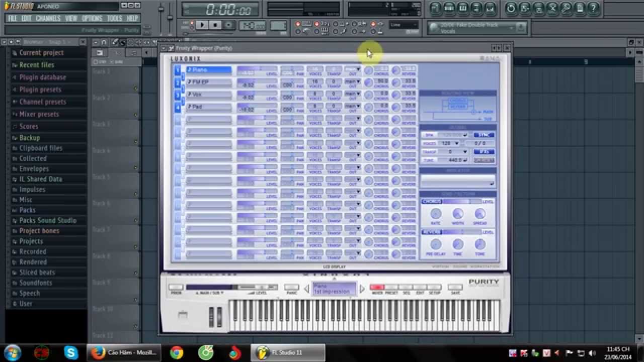
Task: Open the VIEW menu
Action: click(x=71, y=19)
